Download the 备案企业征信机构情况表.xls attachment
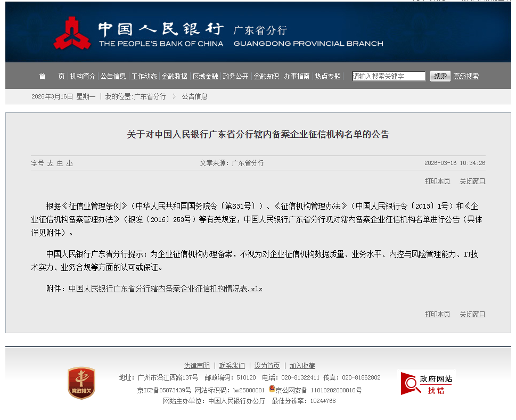Viewport: 516px width, 420px height. tap(165, 289)
